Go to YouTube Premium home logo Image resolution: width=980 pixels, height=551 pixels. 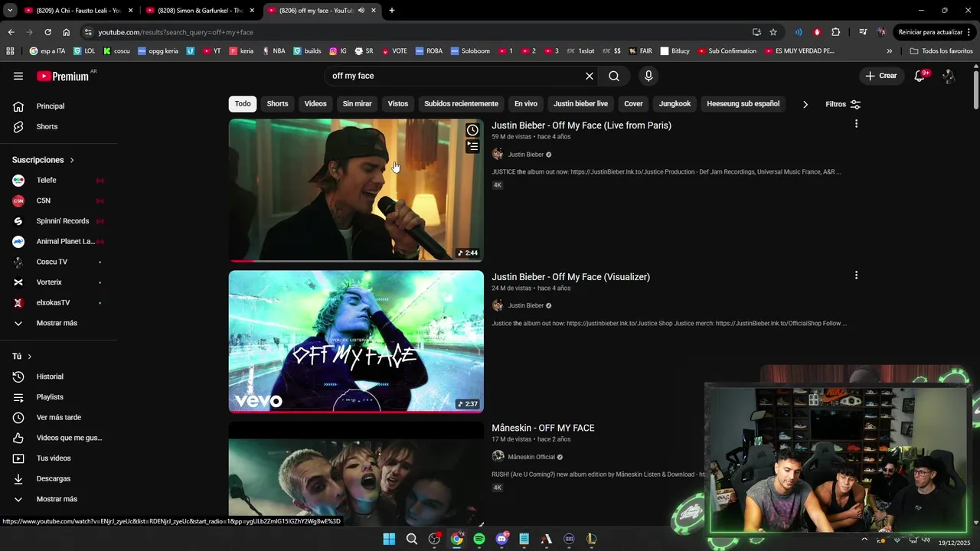63,76
